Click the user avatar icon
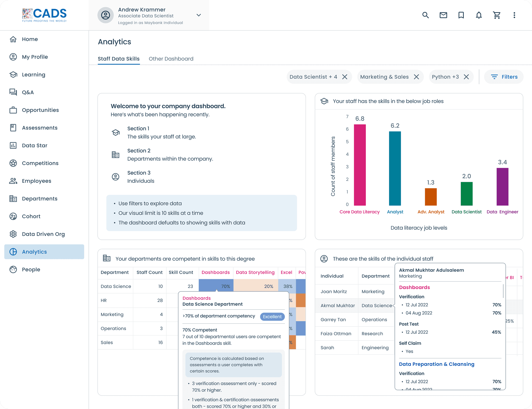Viewport: 532px width, 409px height. (x=105, y=15)
